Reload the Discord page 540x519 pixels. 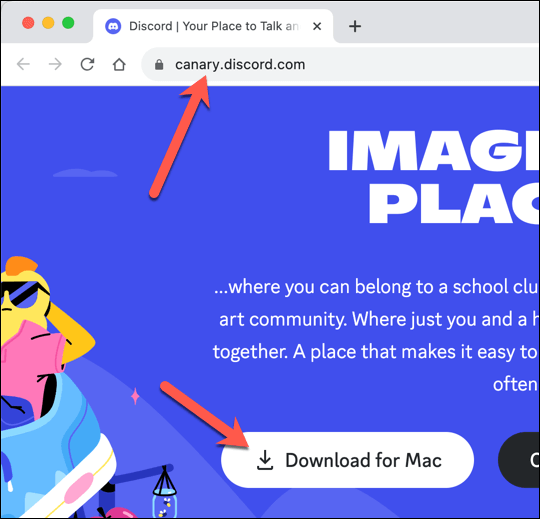87,64
